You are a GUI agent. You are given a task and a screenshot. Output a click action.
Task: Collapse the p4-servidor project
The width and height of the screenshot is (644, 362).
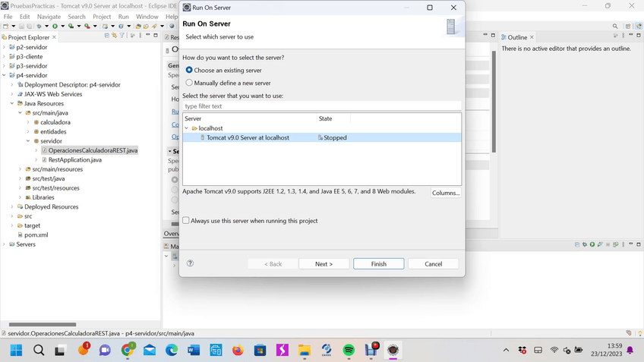4,75
